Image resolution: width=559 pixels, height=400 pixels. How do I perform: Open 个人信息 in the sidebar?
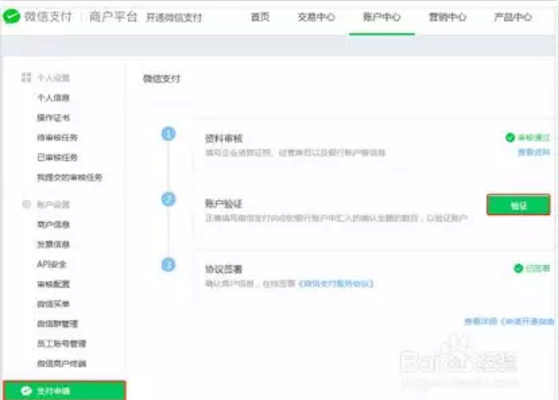53,97
